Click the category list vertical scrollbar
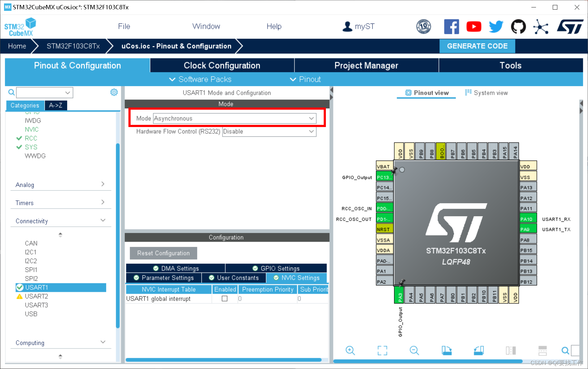 (118, 235)
